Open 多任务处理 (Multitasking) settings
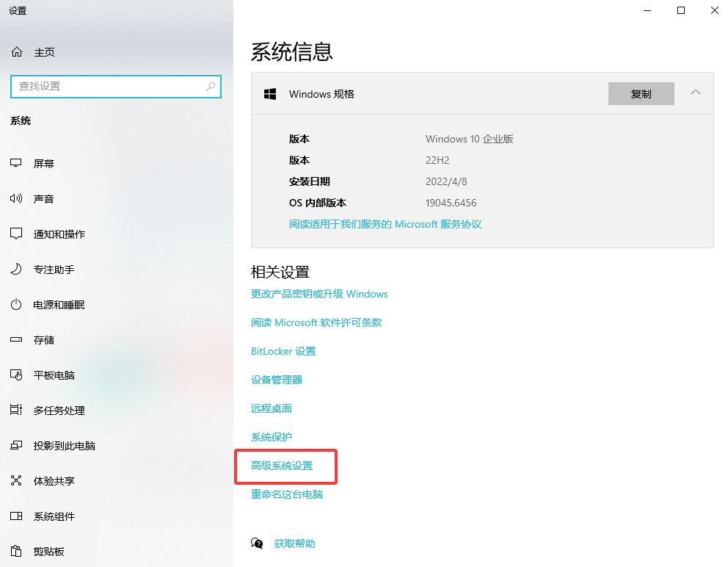 (62, 410)
